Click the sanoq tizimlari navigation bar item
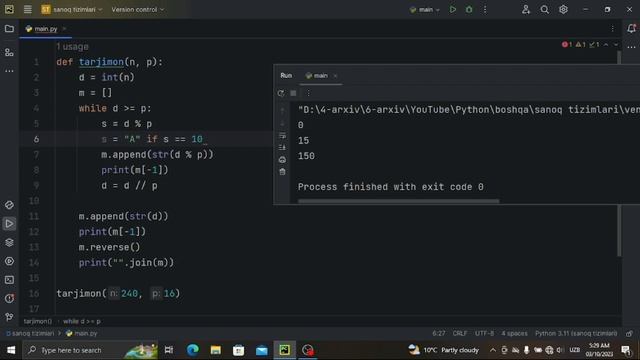The width and height of the screenshot is (640, 360). pos(30,333)
